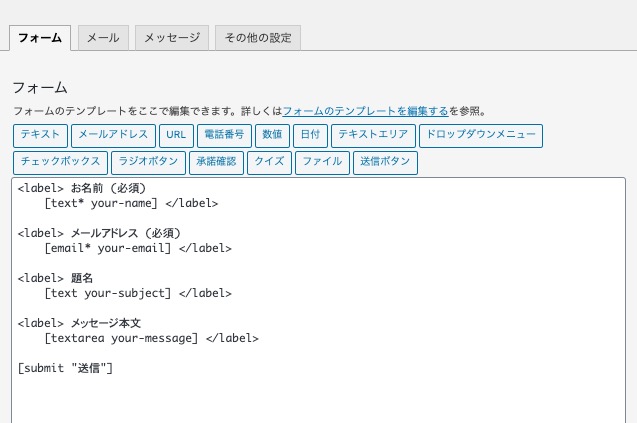This screenshot has height=423, width=637.
Task: Insert a メールアドレス field tag
Action: 112,136
